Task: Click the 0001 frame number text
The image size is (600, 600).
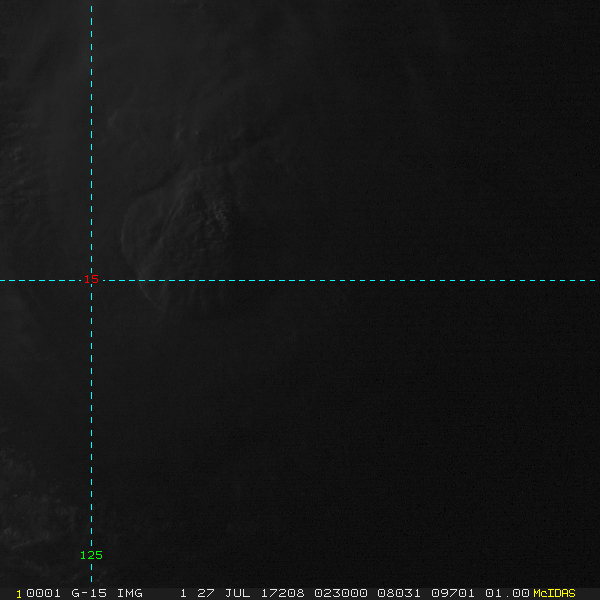Action: click(x=43, y=593)
